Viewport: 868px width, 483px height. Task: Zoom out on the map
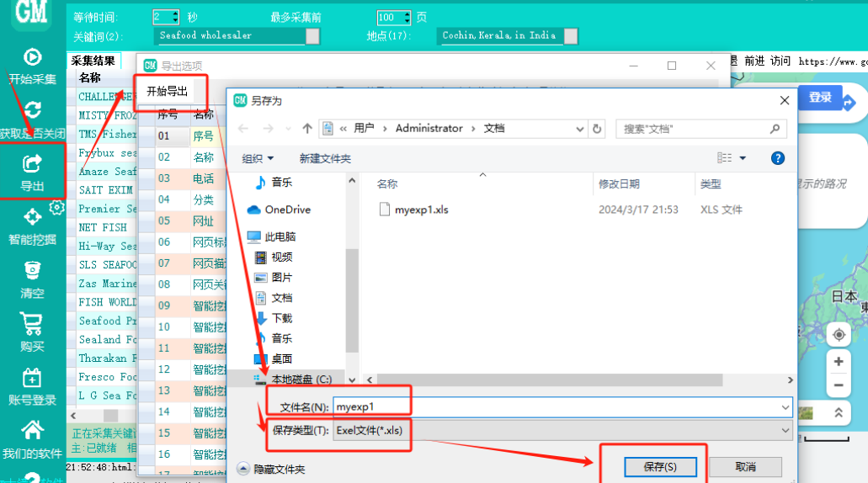tap(839, 385)
